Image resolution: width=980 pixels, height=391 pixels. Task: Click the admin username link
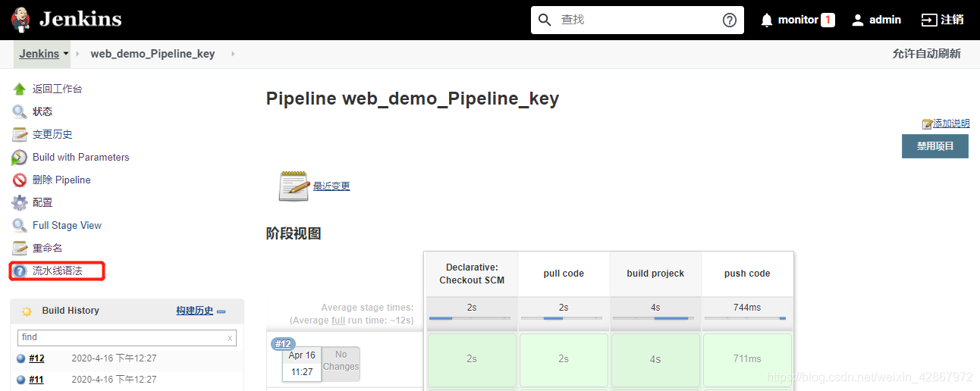click(885, 20)
